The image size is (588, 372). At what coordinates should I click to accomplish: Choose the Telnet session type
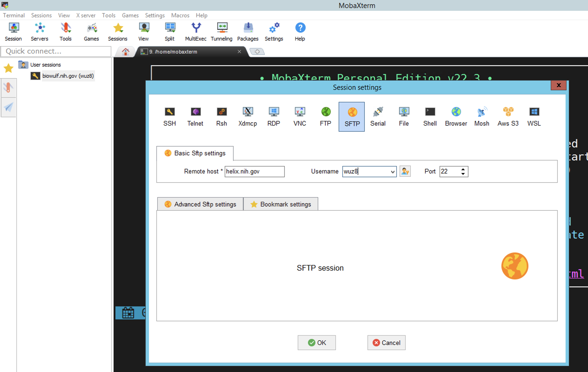[x=195, y=116]
